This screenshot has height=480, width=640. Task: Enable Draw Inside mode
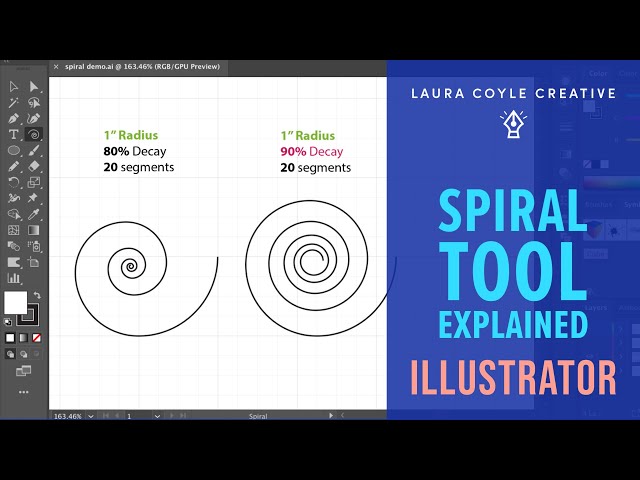tap(37, 354)
